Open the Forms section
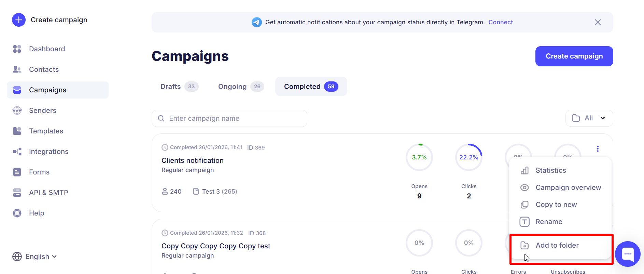This screenshot has width=644, height=274. tap(39, 172)
